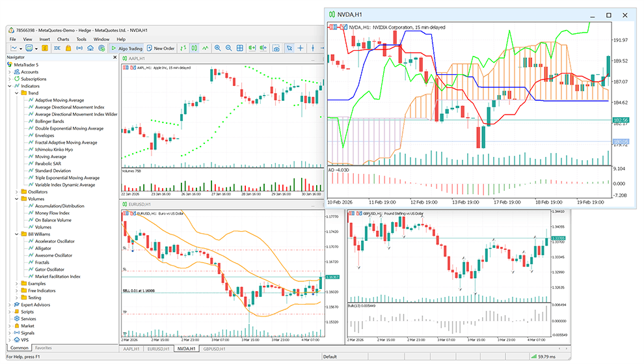Click the yellow dollar Market Watch icon
This screenshot has height=364, width=644.
pyautogui.click(x=45, y=48)
